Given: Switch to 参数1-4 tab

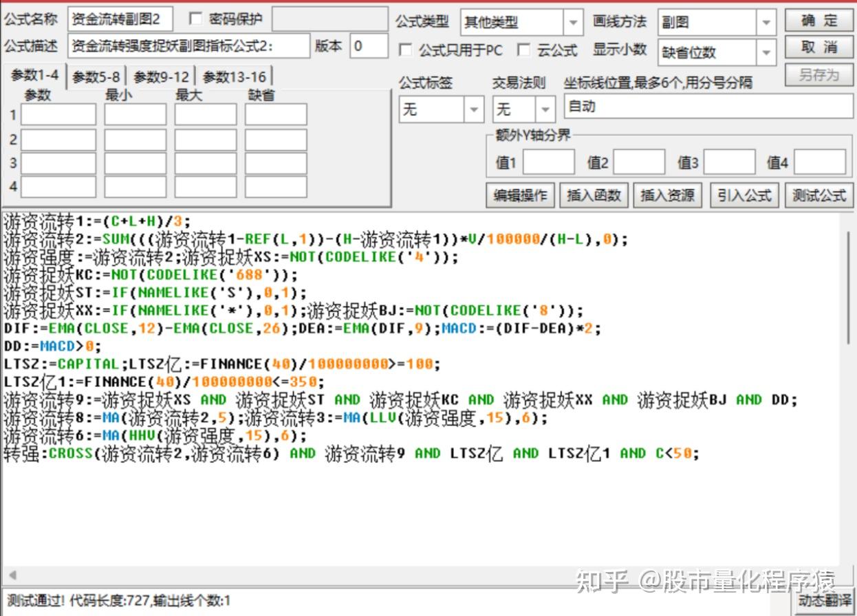Looking at the screenshot, I should tap(34, 76).
